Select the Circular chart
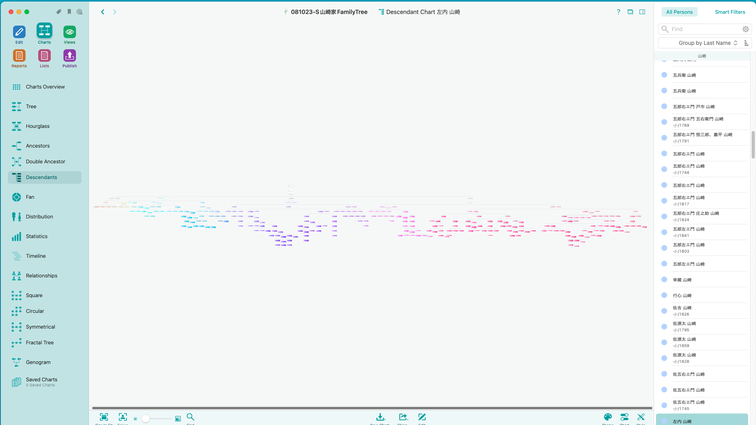Viewport: 756px width, 425px height. tap(44, 311)
